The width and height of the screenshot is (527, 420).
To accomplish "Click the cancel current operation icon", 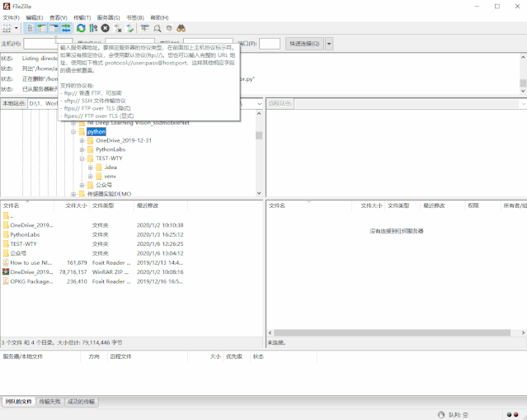I will [x=106, y=28].
